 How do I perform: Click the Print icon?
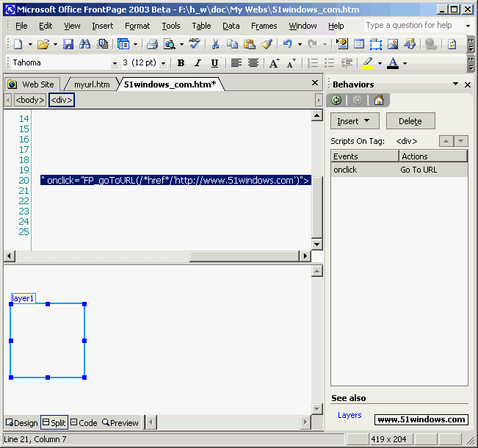(x=152, y=45)
